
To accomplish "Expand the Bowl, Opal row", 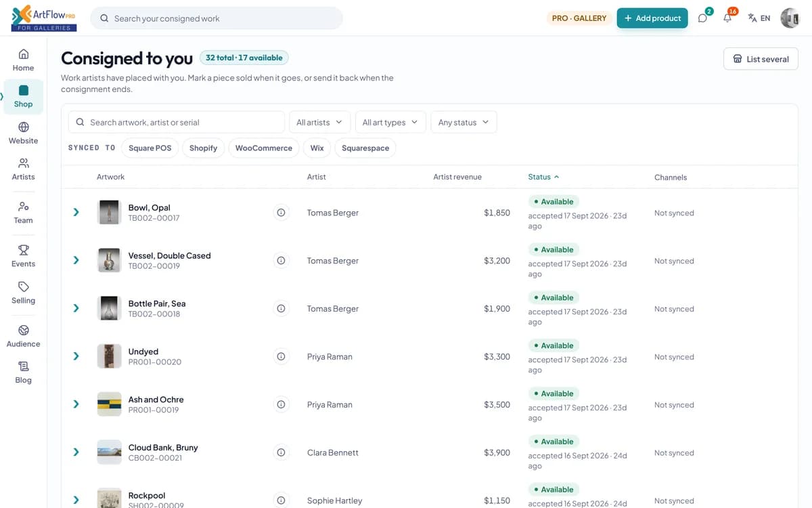I will click(76, 213).
